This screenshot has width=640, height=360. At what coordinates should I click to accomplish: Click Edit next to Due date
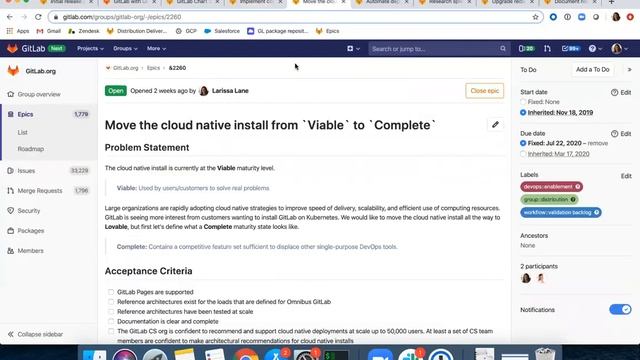point(626,134)
